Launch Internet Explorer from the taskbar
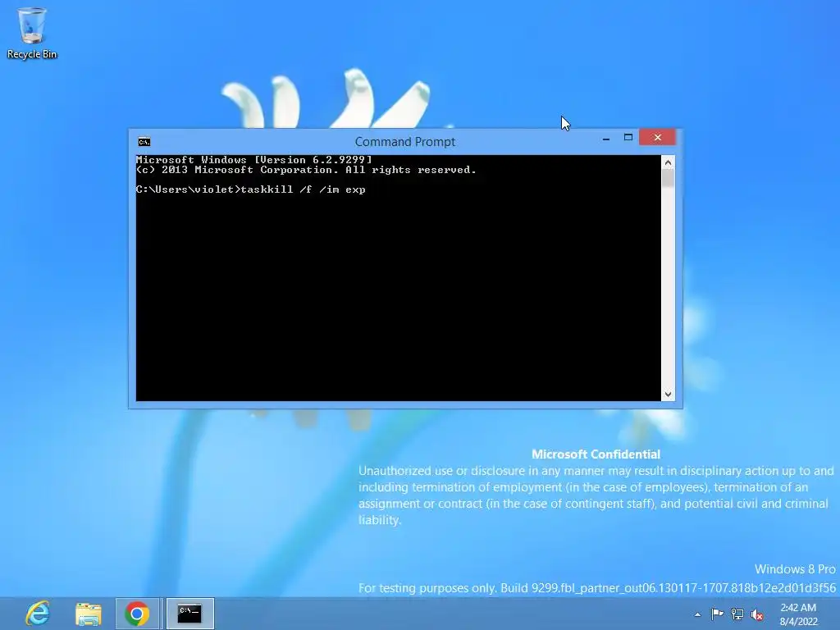Viewport: 840px width, 630px height. [x=38, y=614]
